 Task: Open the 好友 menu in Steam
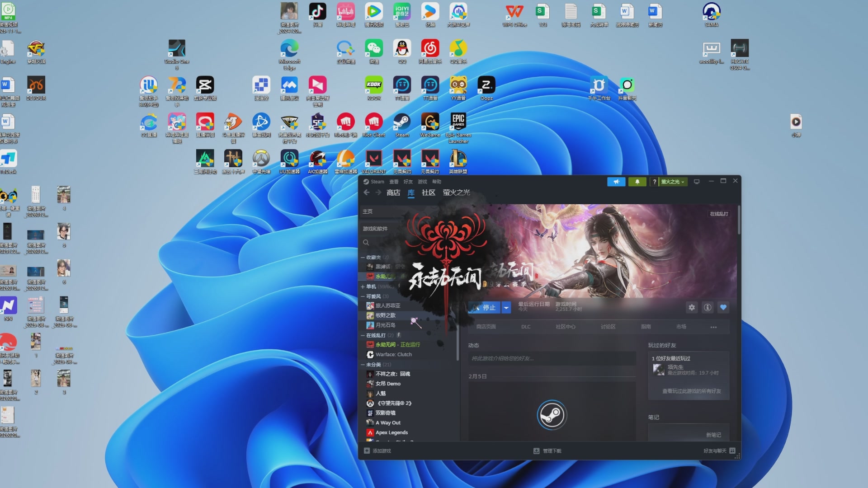tap(408, 182)
